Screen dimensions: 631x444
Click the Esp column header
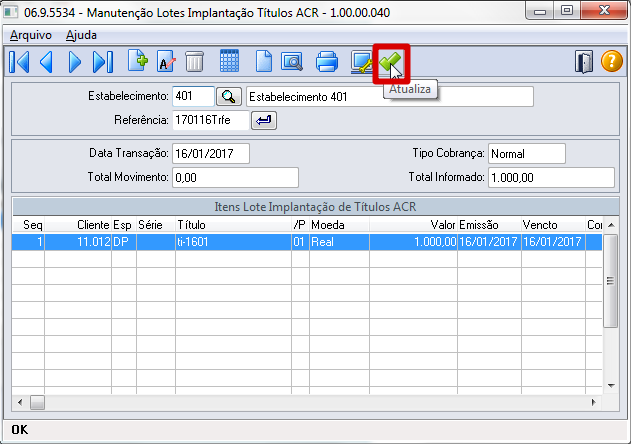[x=124, y=225]
